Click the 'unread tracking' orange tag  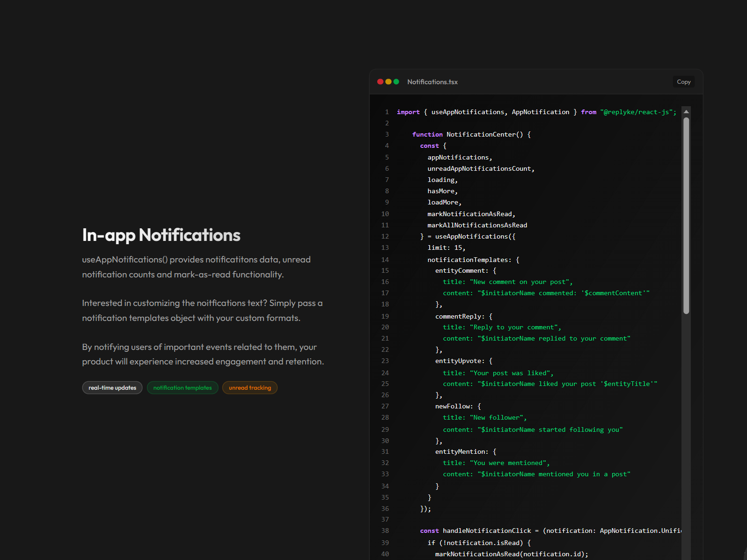pos(249,388)
